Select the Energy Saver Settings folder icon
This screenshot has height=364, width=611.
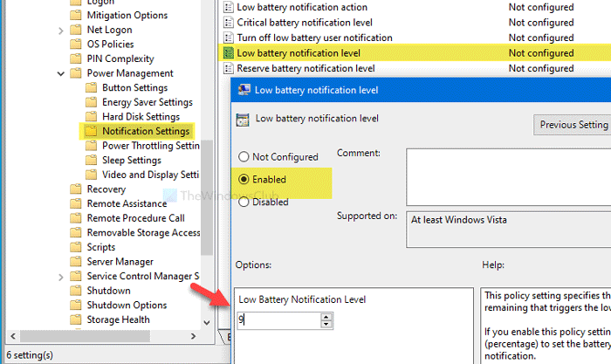click(91, 102)
